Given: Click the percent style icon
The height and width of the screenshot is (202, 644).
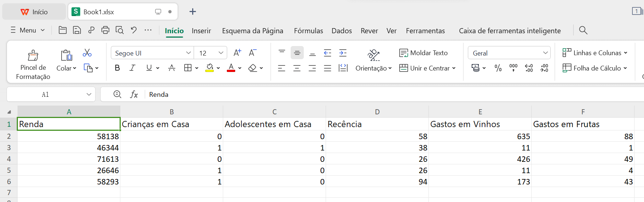Looking at the screenshot, I should (498, 68).
